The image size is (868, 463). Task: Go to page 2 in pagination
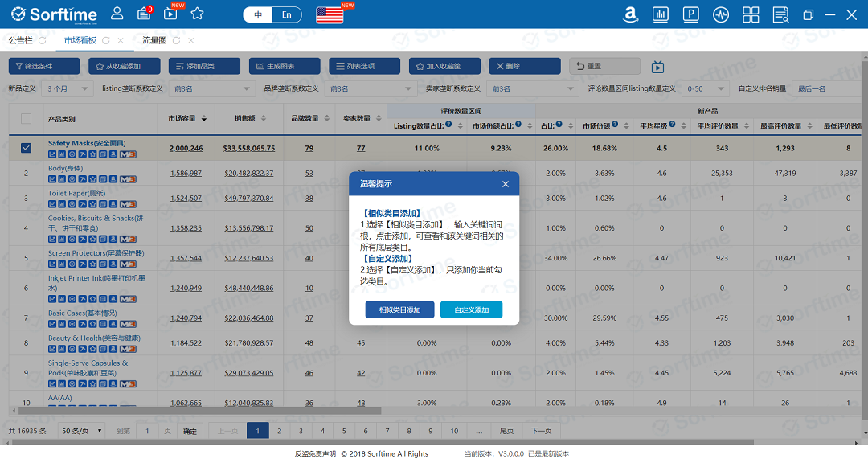point(279,431)
